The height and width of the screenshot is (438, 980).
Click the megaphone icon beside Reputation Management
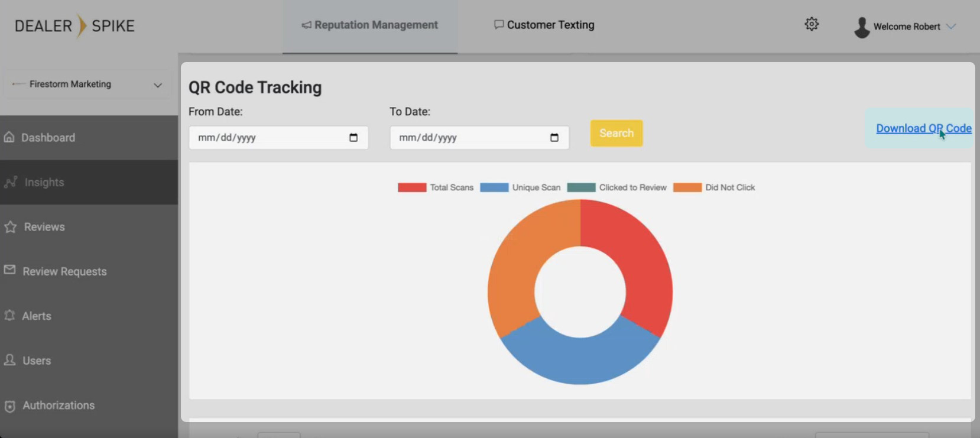306,25
